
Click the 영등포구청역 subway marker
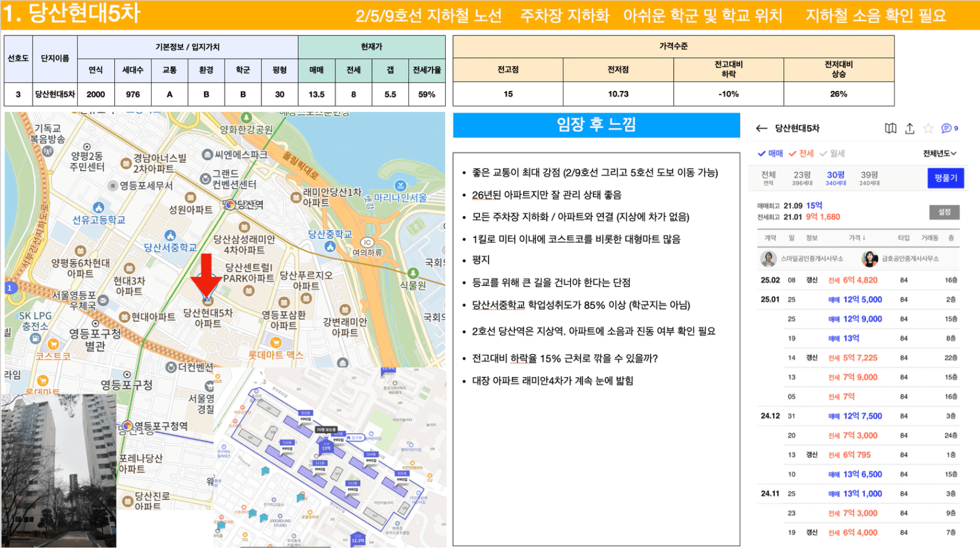click(128, 426)
